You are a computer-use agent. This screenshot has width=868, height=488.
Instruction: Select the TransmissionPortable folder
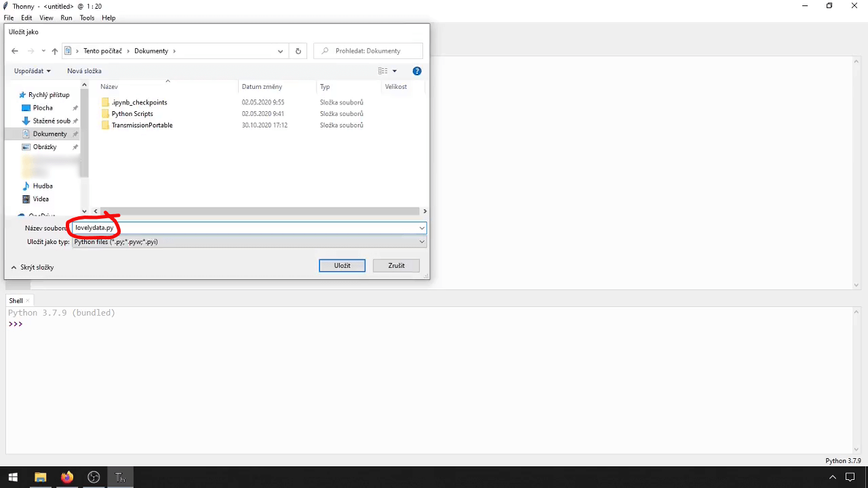[142, 125]
